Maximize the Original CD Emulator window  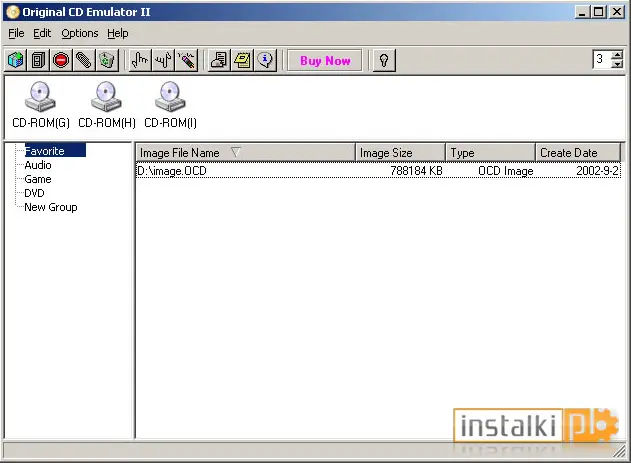point(598,12)
